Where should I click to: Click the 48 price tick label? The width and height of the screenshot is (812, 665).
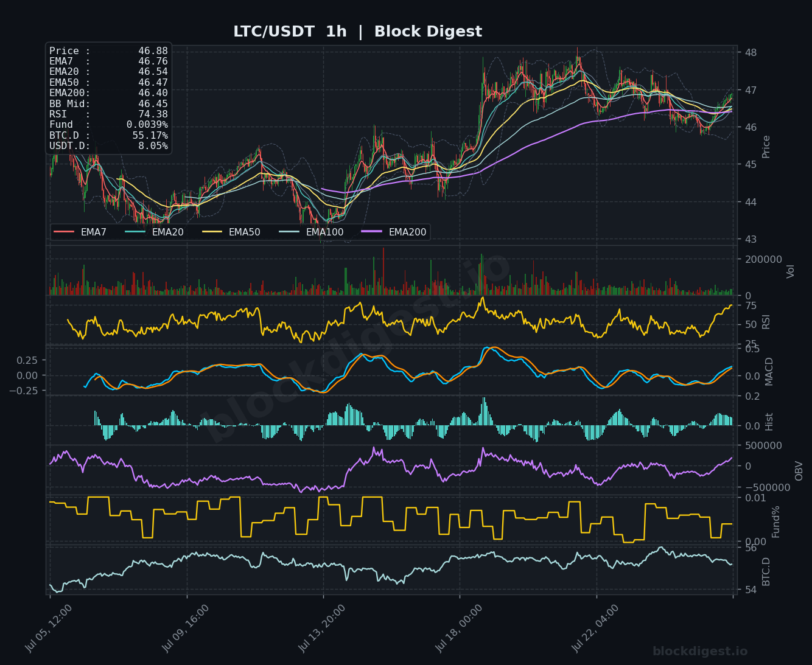click(x=751, y=52)
